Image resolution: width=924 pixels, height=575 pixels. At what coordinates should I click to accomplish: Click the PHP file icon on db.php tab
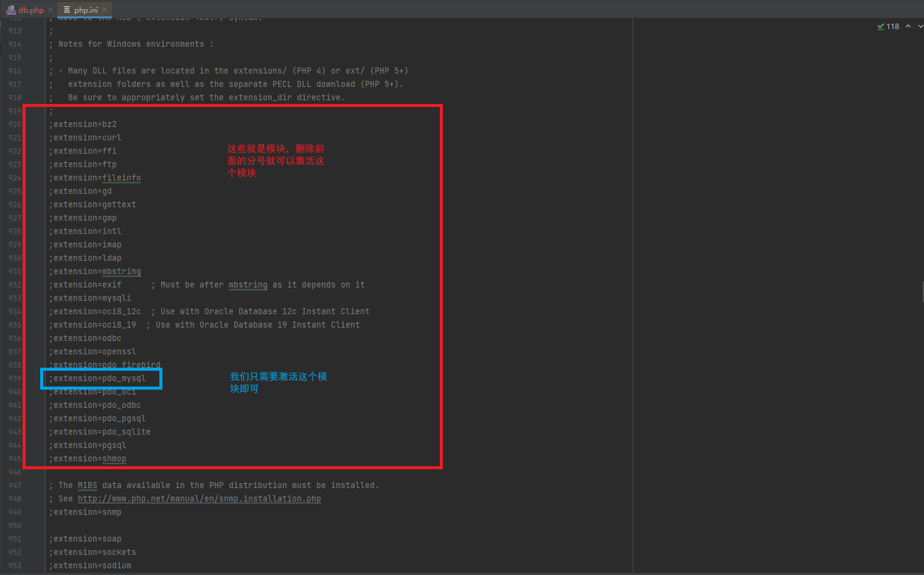tap(11, 10)
